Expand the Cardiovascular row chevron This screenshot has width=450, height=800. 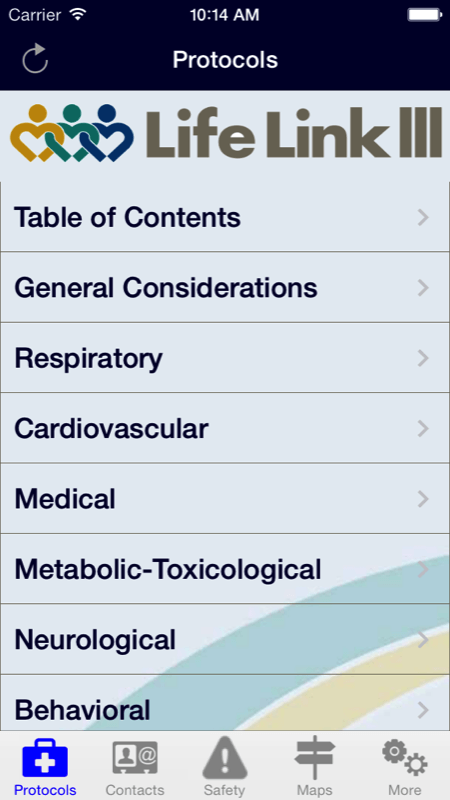pyautogui.click(x=423, y=429)
